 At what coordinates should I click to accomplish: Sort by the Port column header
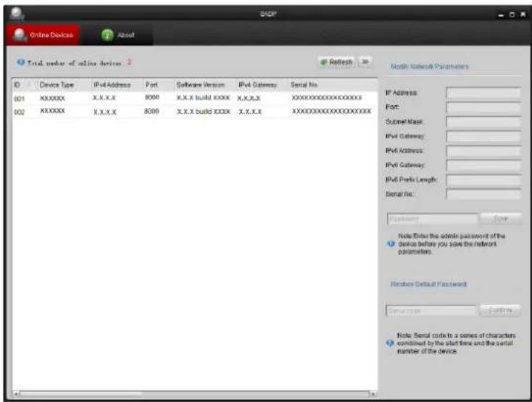pyautogui.click(x=157, y=85)
